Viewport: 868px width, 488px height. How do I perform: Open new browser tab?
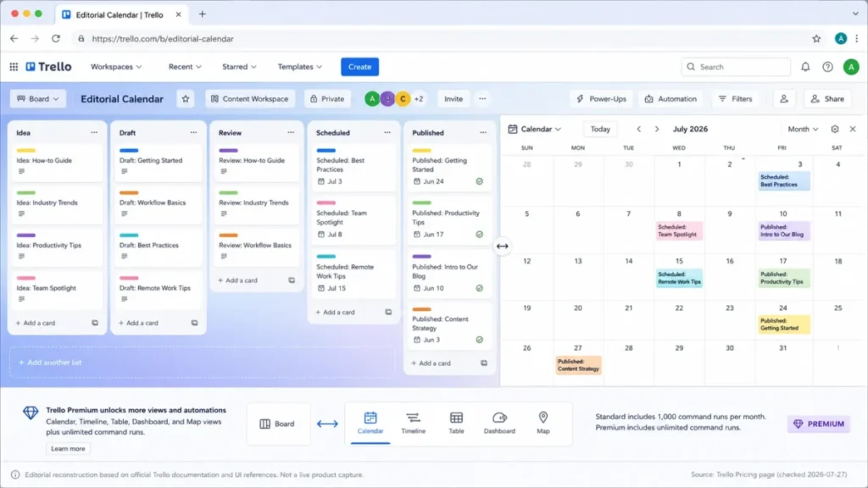click(202, 14)
